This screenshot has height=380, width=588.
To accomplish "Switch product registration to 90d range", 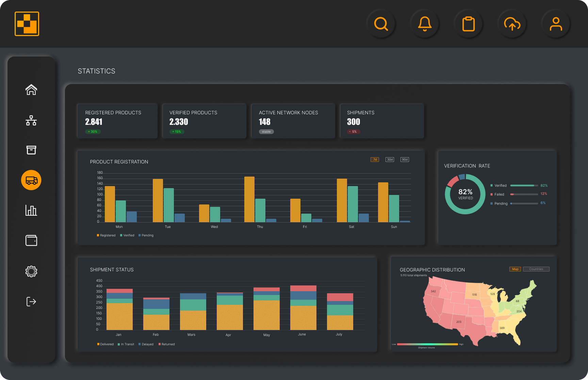I will click(x=405, y=160).
